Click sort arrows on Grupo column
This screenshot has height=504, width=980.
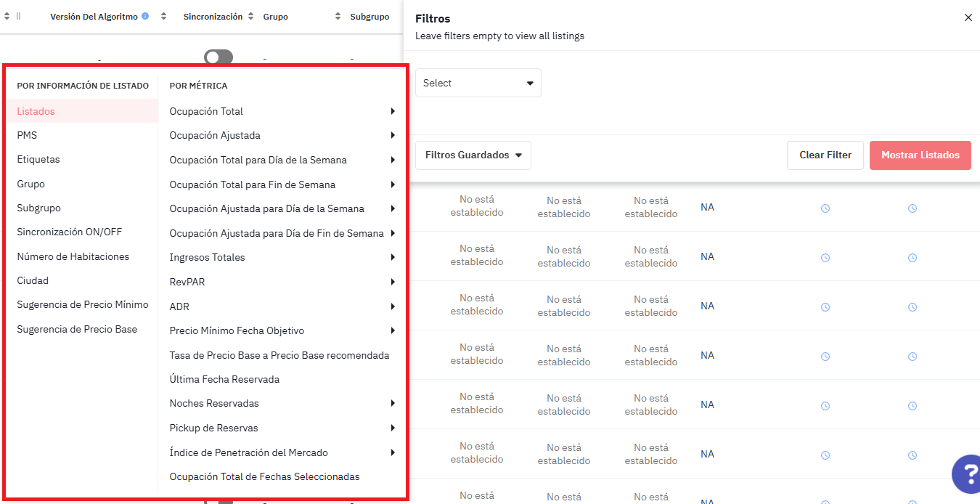pos(338,16)
